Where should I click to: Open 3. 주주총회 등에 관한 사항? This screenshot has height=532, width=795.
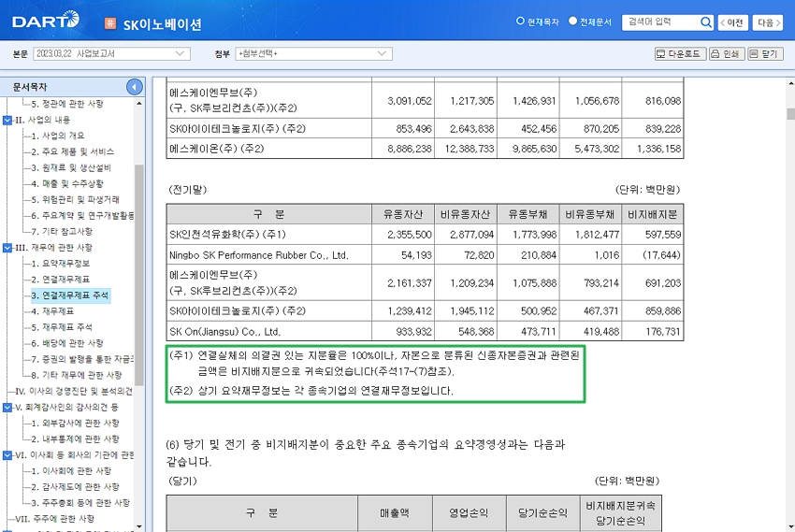80,503
